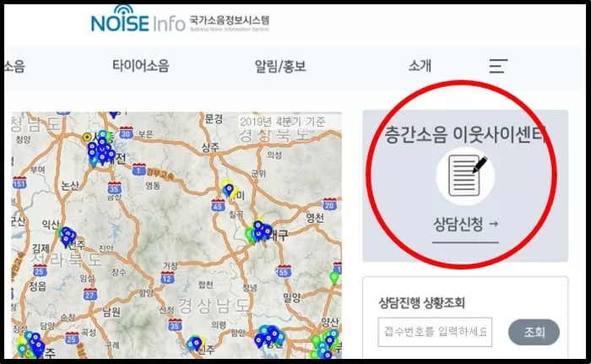Click the blue marker cluster at 대구
The image size is (591, 364).
pyautogui.click(x=260, y=230)
